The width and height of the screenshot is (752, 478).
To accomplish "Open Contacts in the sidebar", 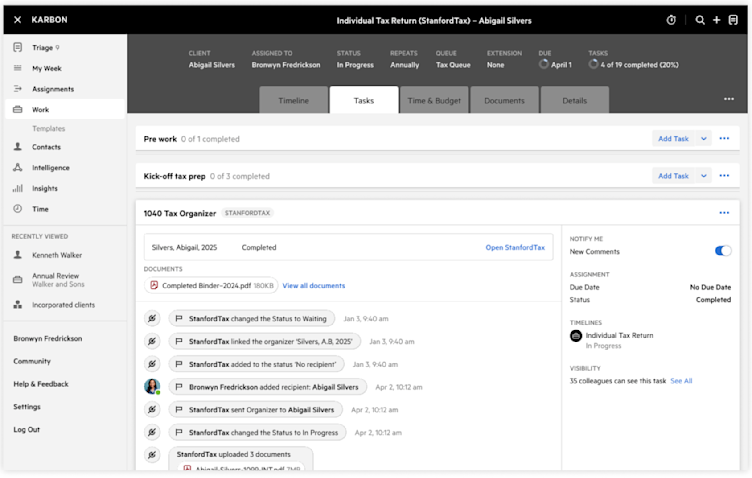I will pyautogui.click(x=46, y=147).
